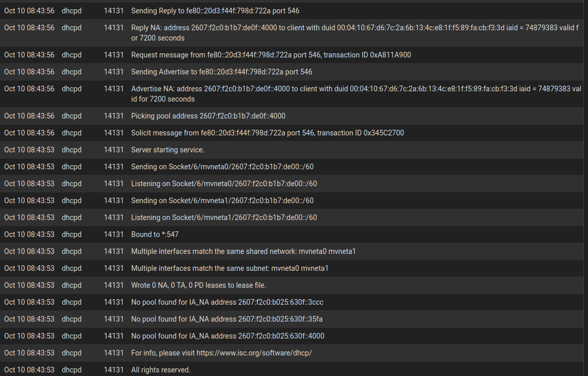Click the "No pool found" entry ending 3ccc
The width and height of the screenshot is (588, 376).
227,302
